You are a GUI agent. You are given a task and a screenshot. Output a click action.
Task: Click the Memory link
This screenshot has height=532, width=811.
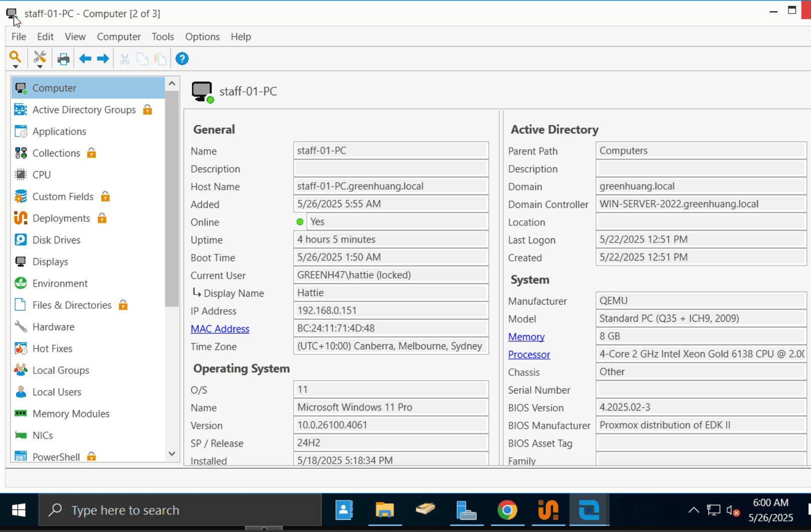(526, 337)
